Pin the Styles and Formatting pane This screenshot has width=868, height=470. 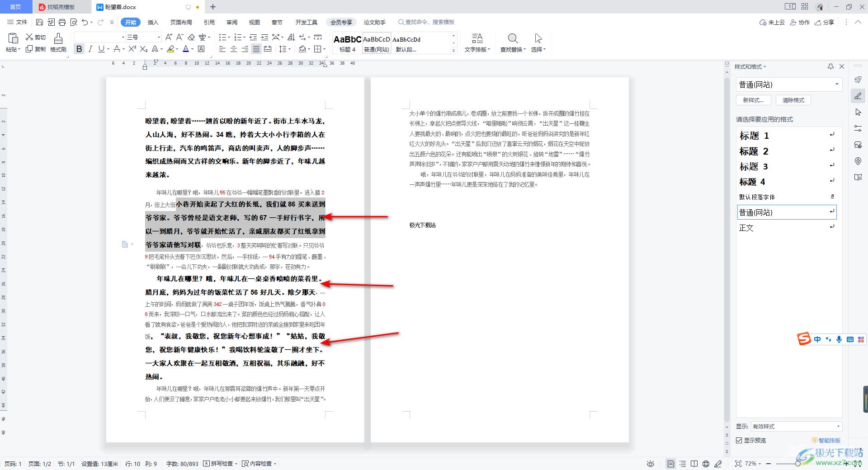coord(830,66)
